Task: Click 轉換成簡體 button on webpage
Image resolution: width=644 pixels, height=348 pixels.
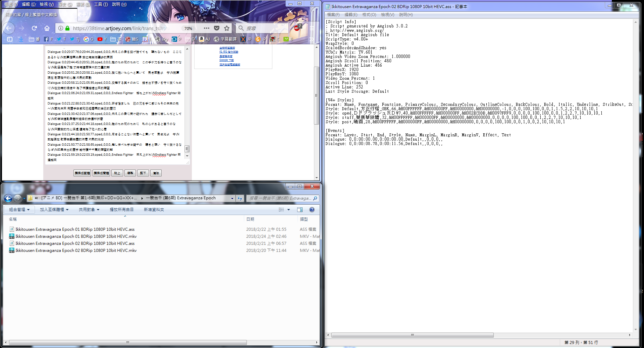Action: [x=101, y=173]
